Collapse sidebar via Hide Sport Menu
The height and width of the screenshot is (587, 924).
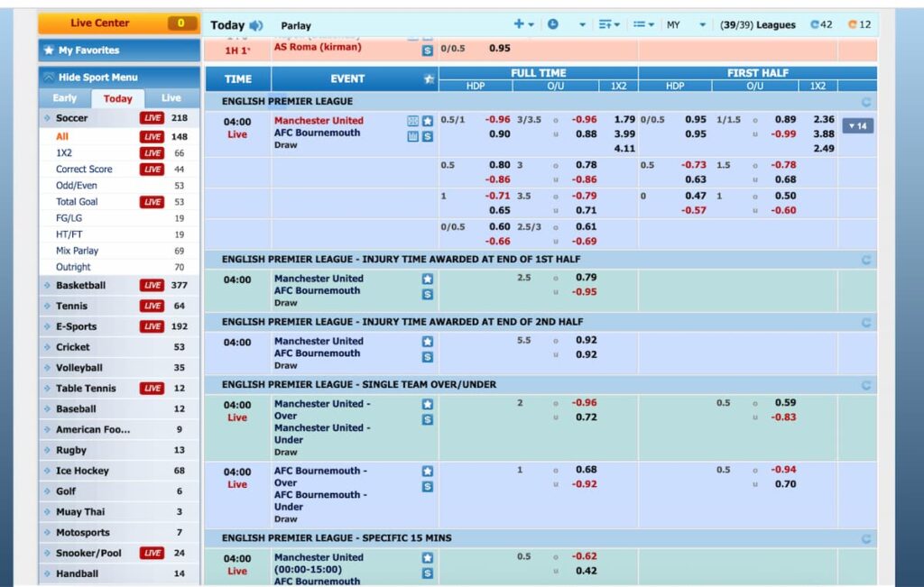pyautogui.click(x=119, y=78)
